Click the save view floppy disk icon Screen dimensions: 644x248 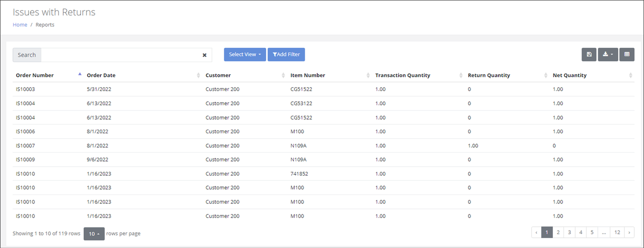(589, 54)
